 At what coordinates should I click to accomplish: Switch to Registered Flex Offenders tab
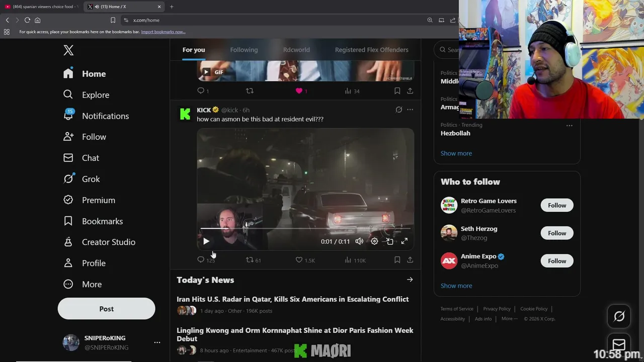coord(372,50)
